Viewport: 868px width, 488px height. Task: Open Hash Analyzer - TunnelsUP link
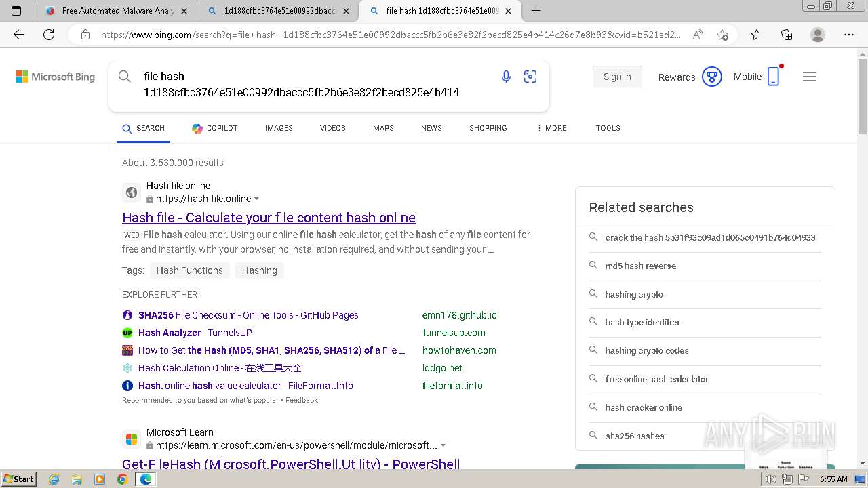(195, 333)
